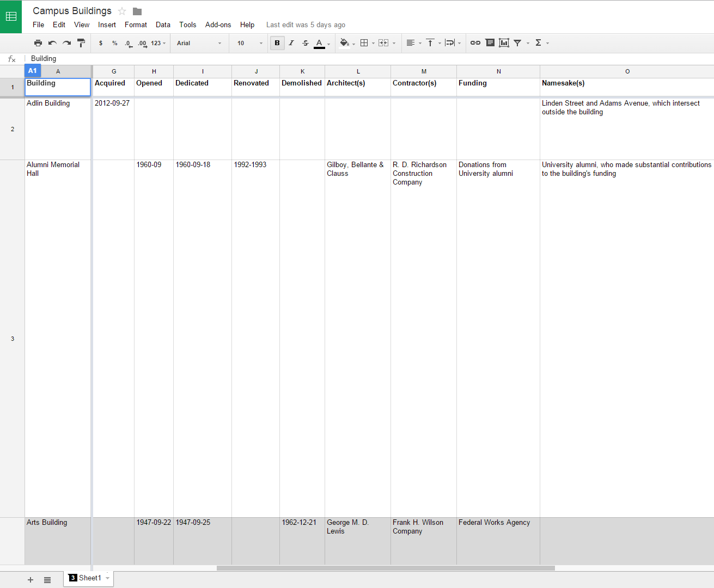Image resolution: width=714 pixels, height=588 pixels.
Task: Open the font size dropdown
Action: coord(248,42)
